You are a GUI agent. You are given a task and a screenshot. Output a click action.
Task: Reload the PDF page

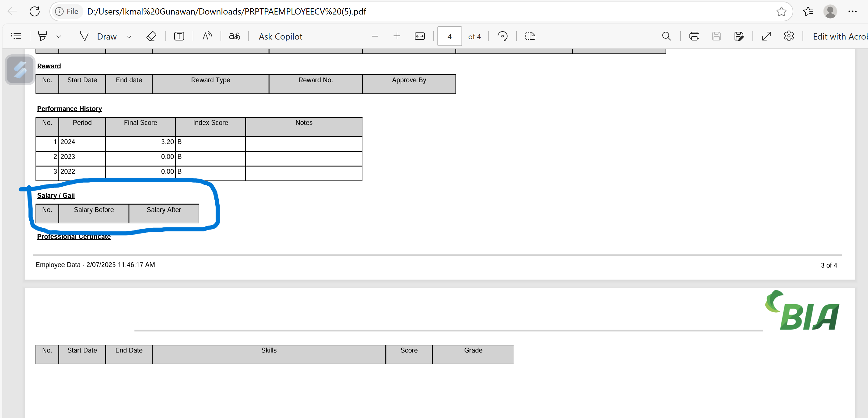point(34,11)
